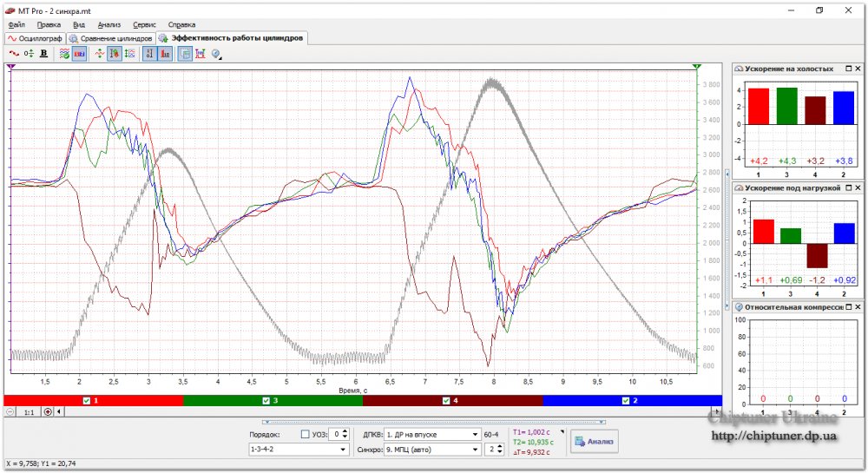The height and width of the screenshot is (473, 868).
Task: Click the green T2 marker atop the graph
Action: pyautogui.click(x=696, y=66)
